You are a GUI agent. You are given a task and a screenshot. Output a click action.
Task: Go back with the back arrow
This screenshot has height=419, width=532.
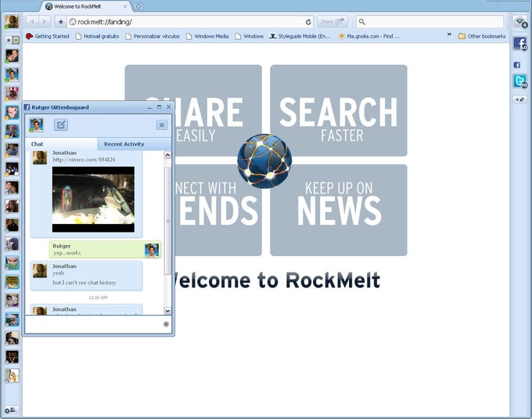click(32, 22)
